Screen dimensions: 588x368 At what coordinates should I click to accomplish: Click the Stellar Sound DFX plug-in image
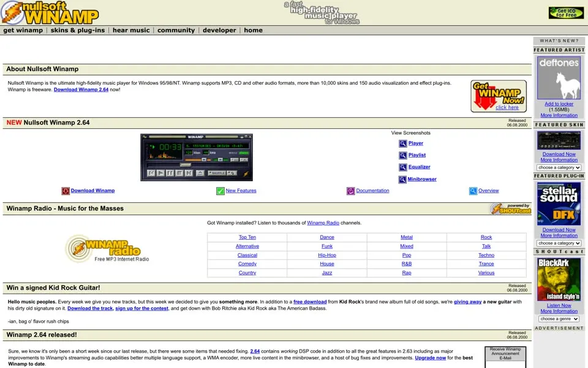coord(559,204)
